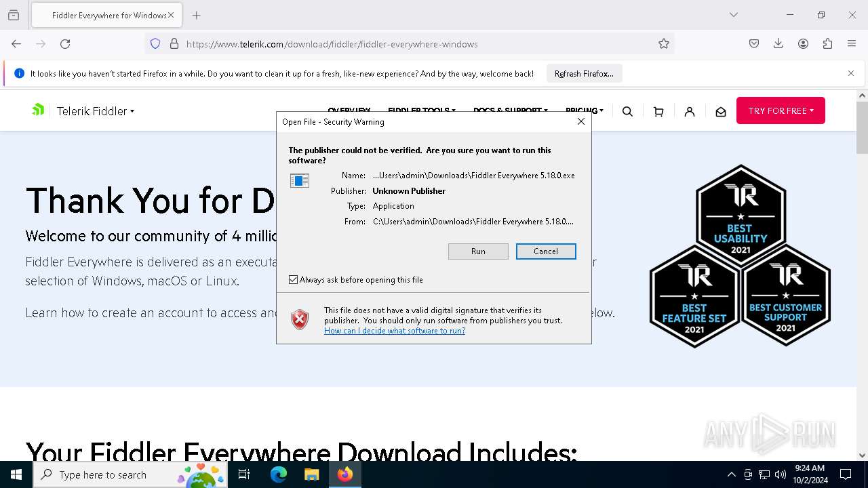
Task: Click the Unknown Publisher text
Action: point(409,191)
